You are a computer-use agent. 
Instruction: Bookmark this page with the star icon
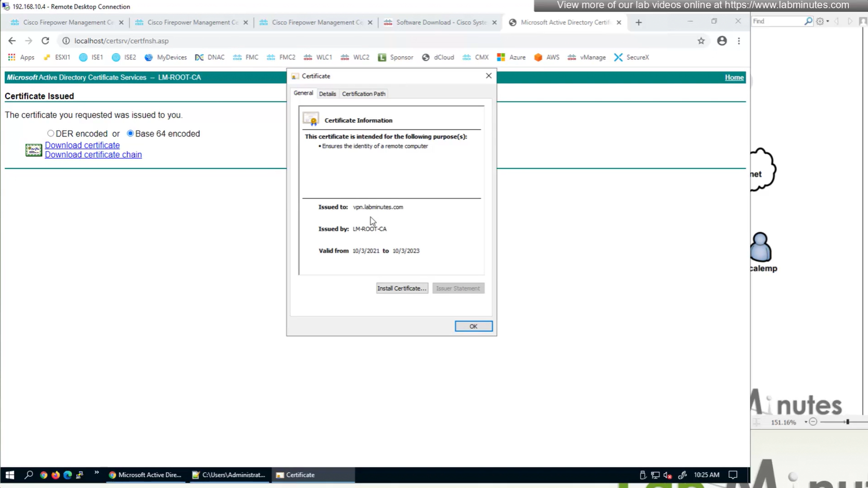point(701,41)
